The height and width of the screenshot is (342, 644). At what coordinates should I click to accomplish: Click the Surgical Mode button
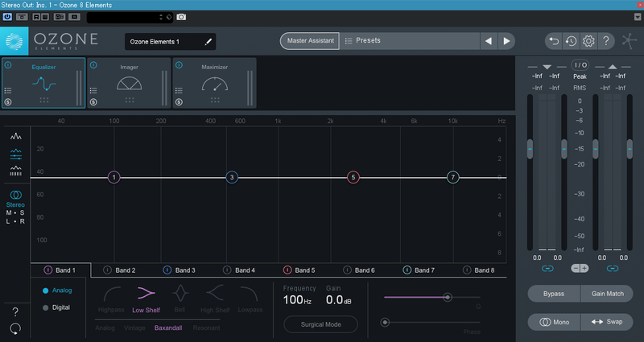[320, 324]
